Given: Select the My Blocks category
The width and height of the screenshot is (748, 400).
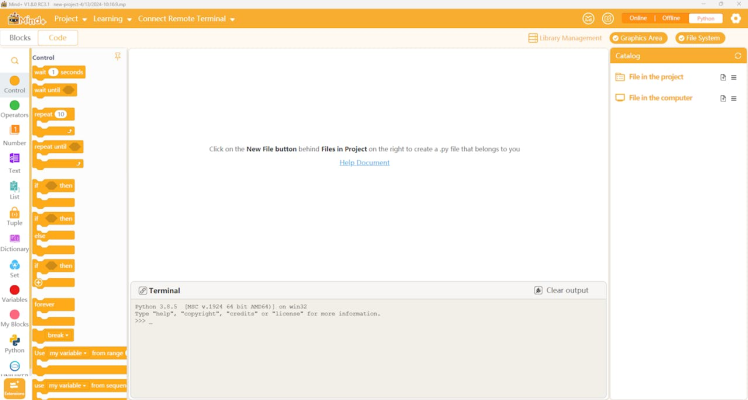Looking at the screenshot, I should (x=14, y=318).
